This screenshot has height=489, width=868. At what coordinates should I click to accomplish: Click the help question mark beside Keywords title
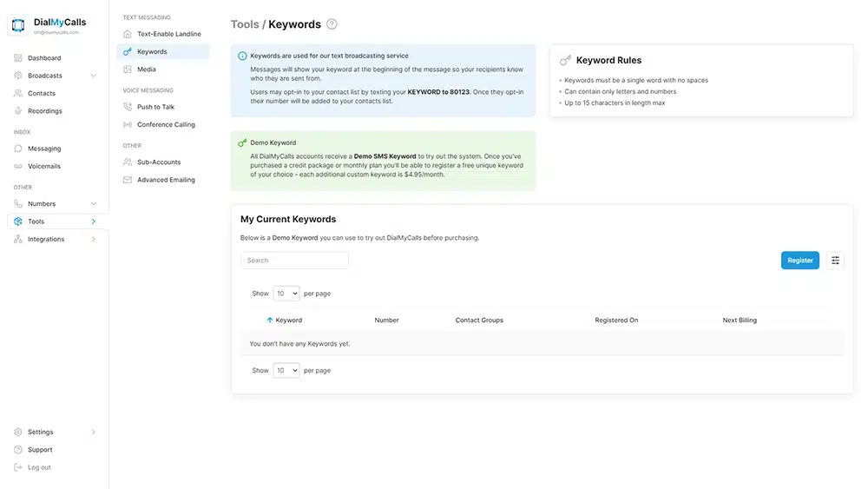click(332, 24)
